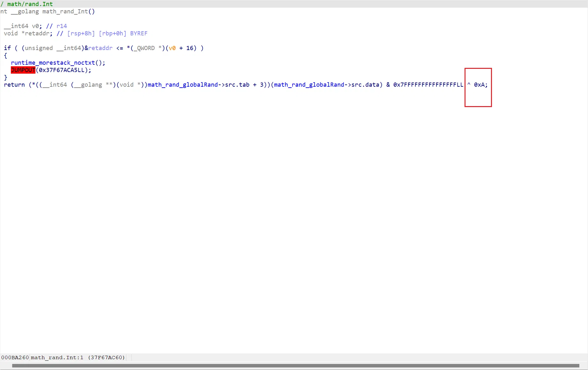Click the 000BA260 offset in status bar
Screen dimensions: 588x370
point(15,358)
